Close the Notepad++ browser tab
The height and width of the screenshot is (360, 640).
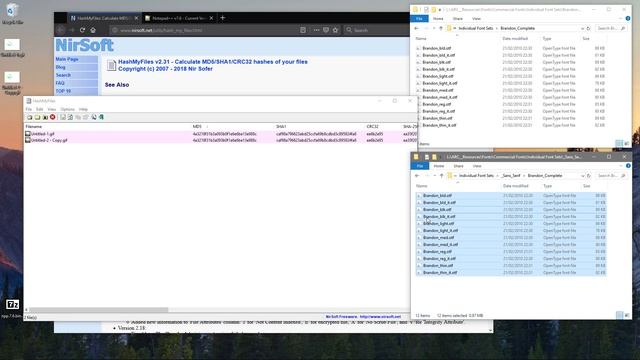pos(211,18)
